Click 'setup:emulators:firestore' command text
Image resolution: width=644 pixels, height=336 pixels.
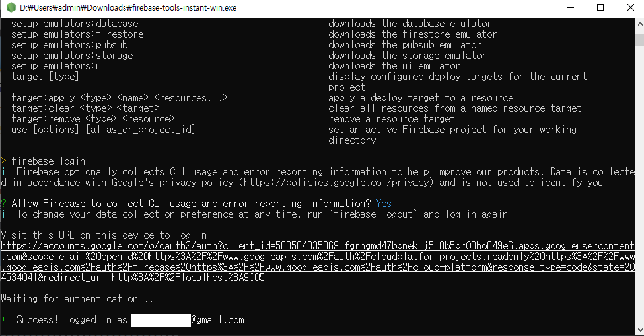[77, 34]
